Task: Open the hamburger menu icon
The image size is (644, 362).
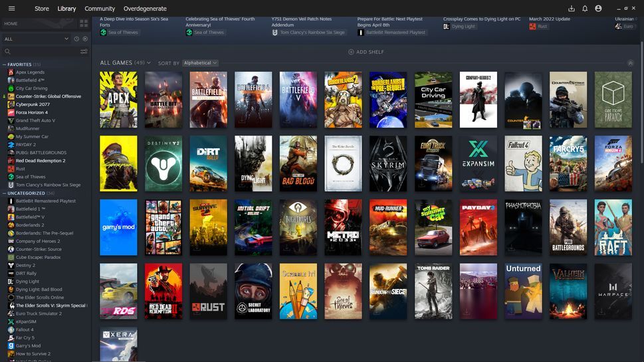Action: click(x=11, y=8)
